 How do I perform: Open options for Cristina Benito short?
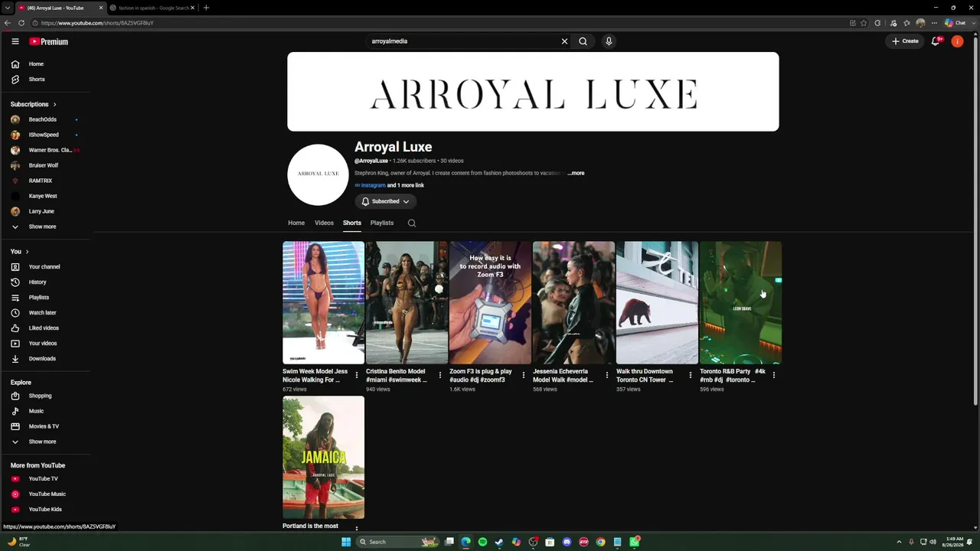click(x=439, y=375)
